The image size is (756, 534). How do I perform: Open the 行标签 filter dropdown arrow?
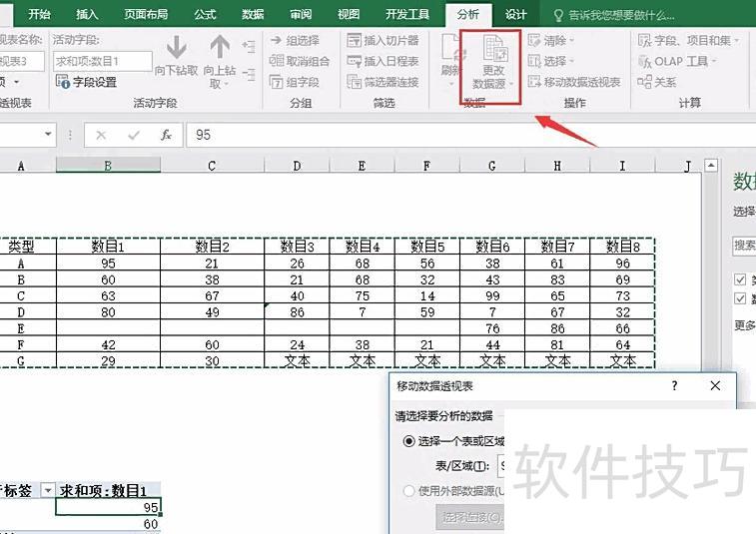click(x=47, y=491)
